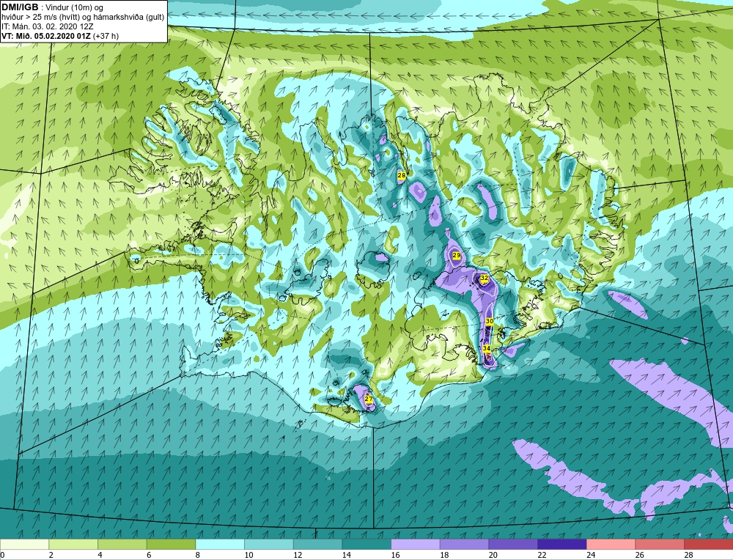Click the scale number 14
Screen dimensions: 733x560
[347, 555]
